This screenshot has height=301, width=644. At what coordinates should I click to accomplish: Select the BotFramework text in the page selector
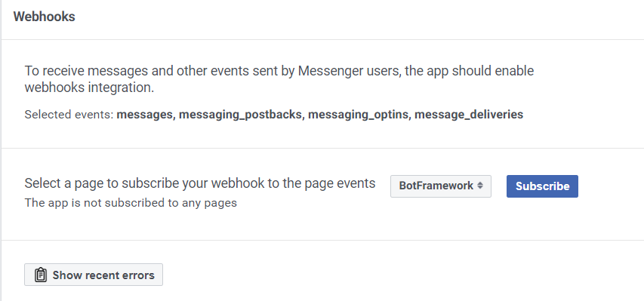436,186
